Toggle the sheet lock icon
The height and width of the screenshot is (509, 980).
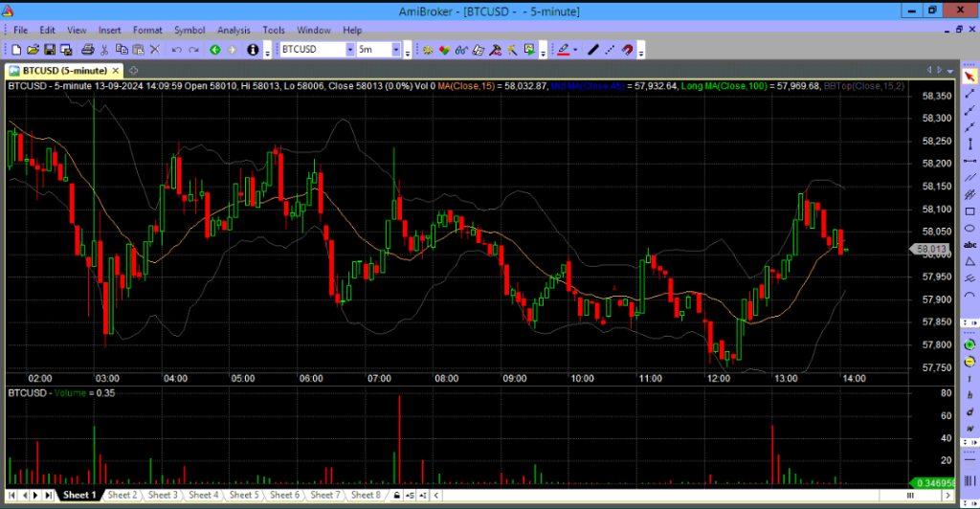coord(396,496)
